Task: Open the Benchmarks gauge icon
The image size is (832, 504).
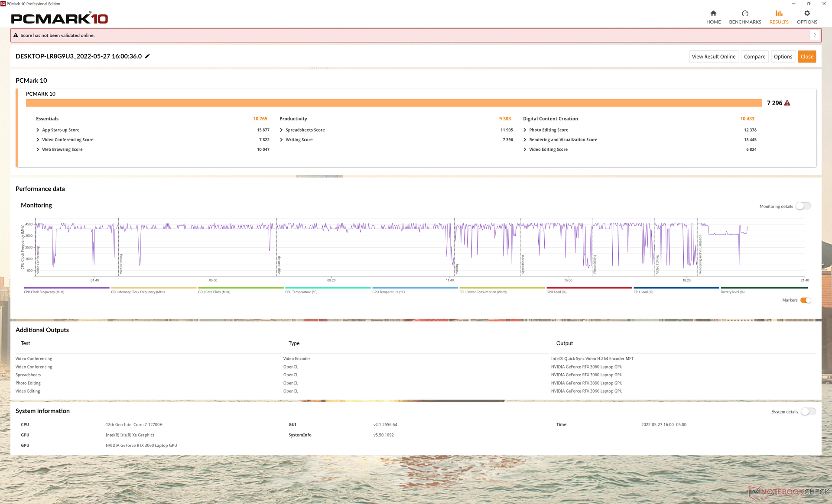Action: (745, 13)
